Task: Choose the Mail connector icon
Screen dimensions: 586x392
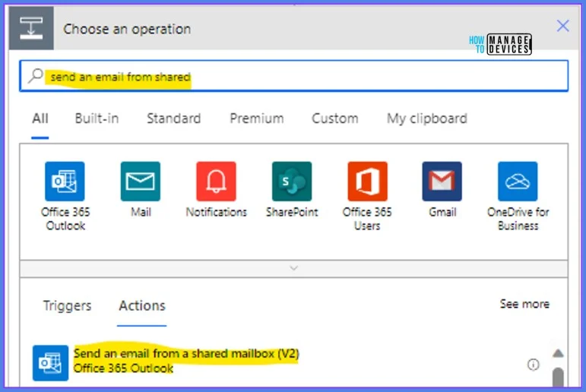Action: point(141,182)
